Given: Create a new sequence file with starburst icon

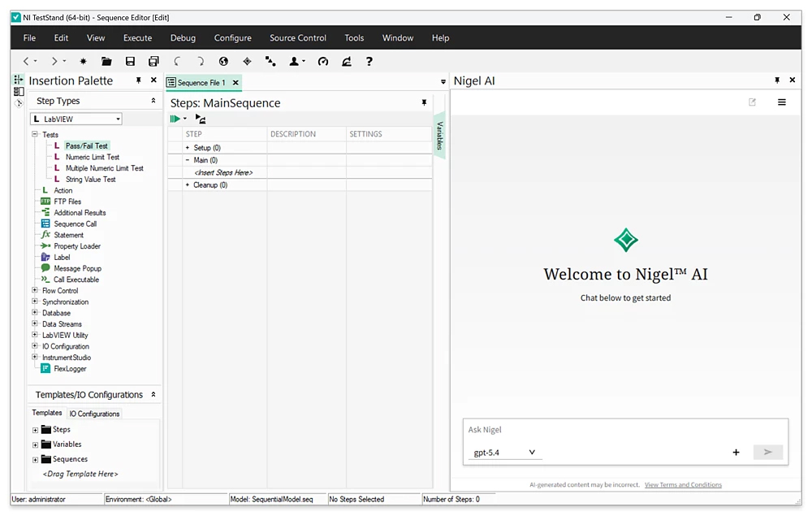Looking at the screenshot, I should [83, 61].
